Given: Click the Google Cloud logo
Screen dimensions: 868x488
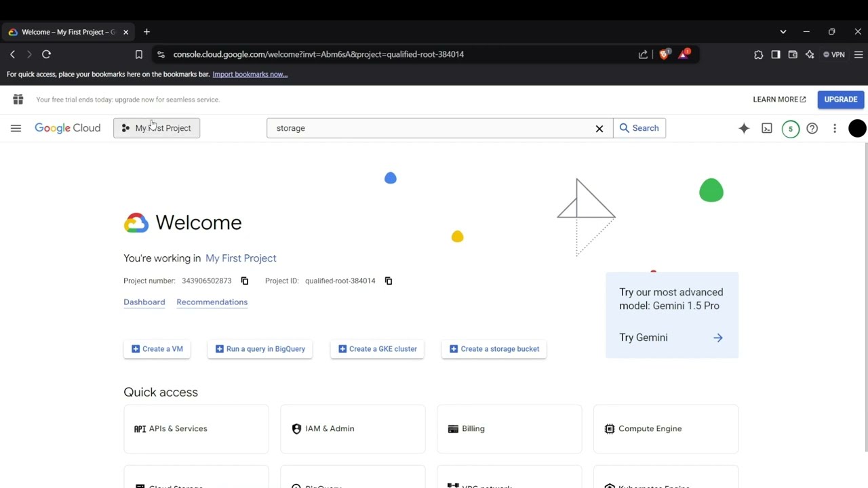Looking at the screenshot, I should pyautogui.click(x=68, y=128).
